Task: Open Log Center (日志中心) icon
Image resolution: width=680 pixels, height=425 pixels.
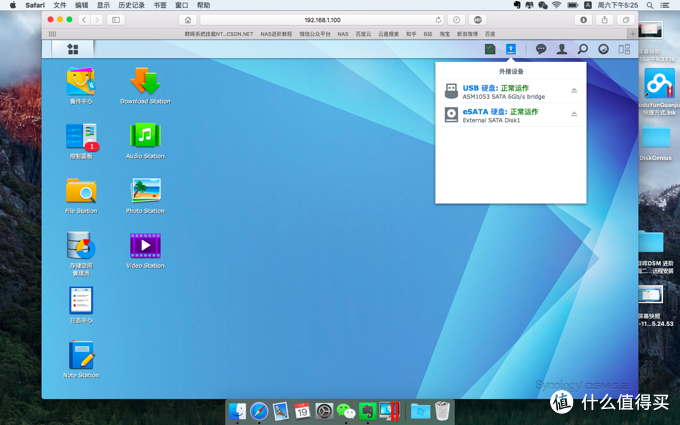Action: [81, 300]
